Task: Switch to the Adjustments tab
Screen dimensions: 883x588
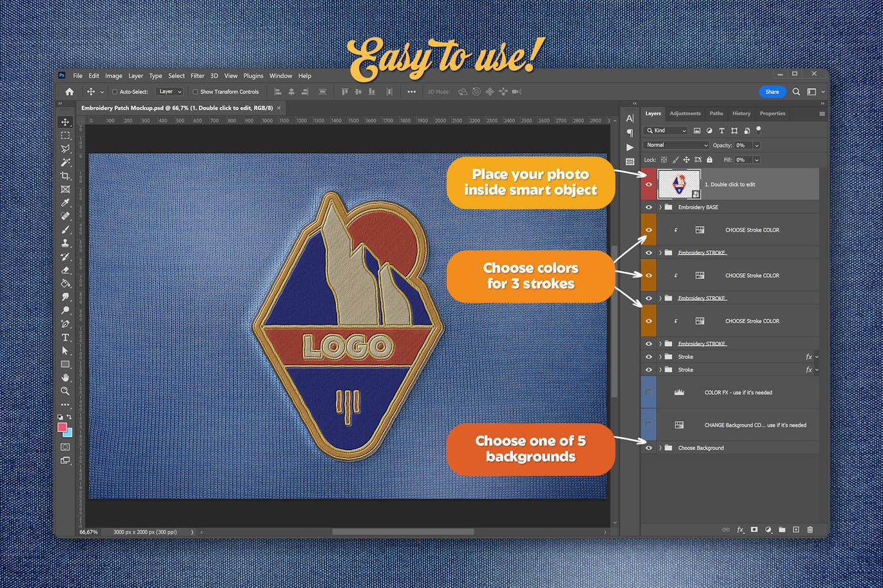Action: tap(684, 113)
